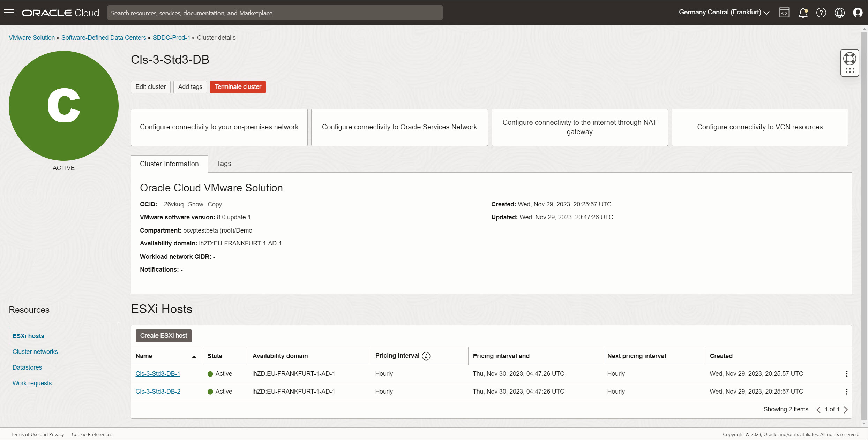
Task: Click SDDC-Prod-1 breadcrumb navigation link
Action: (x=171, y=37)
